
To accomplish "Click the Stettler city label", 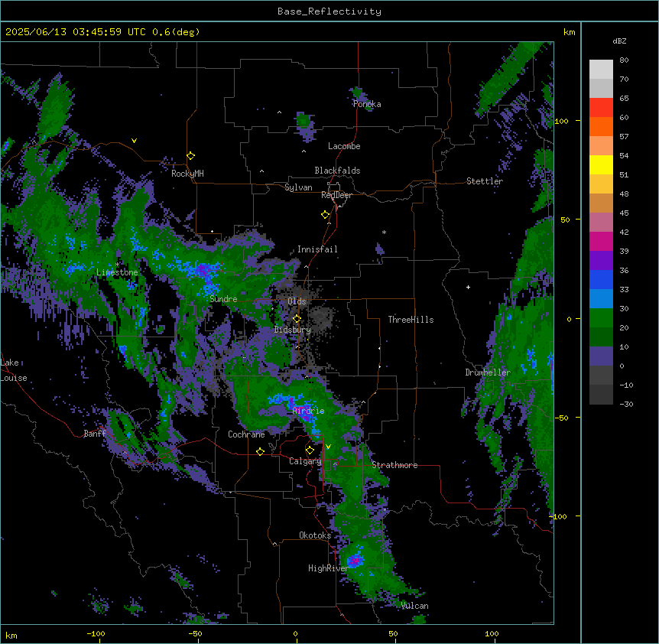I will point(485,181).
